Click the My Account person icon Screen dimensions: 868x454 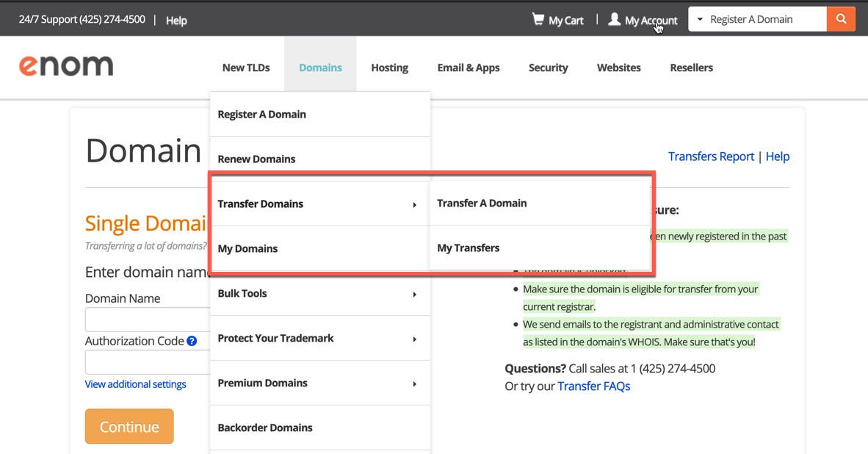click(x=614, y=19)
